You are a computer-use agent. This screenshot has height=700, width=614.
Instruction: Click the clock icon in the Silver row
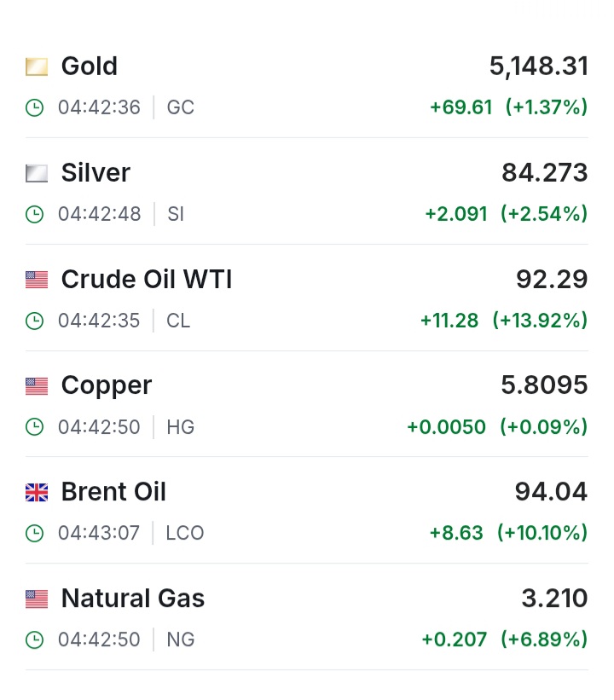tap(34, 214)
